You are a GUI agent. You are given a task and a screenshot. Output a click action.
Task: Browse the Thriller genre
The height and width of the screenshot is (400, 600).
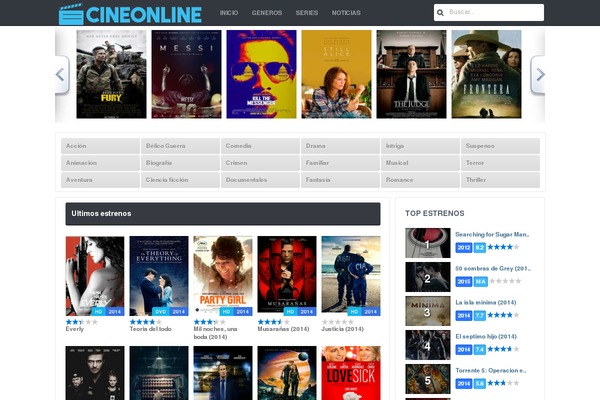point(500,180)
